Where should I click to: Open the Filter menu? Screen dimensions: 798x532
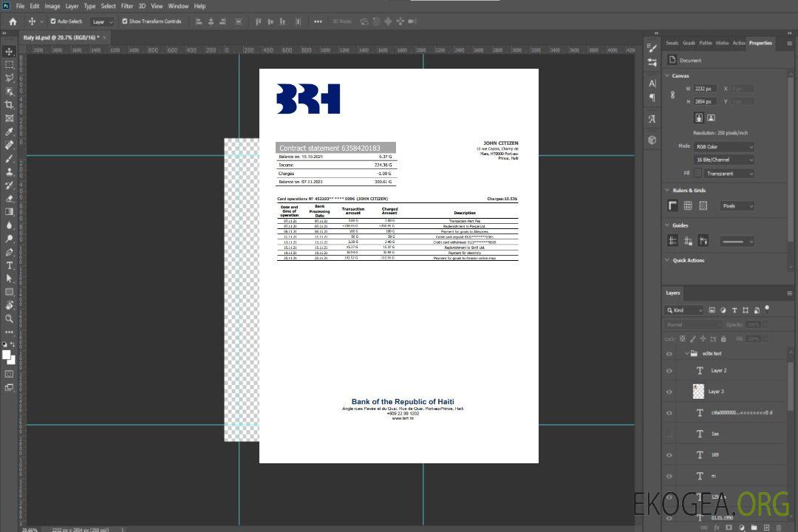click(127, 6)
